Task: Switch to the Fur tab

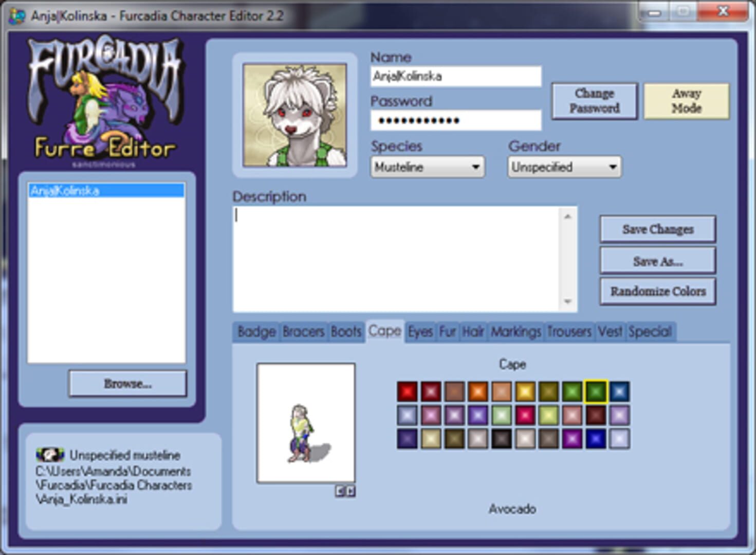Action: tap(448, 331)
